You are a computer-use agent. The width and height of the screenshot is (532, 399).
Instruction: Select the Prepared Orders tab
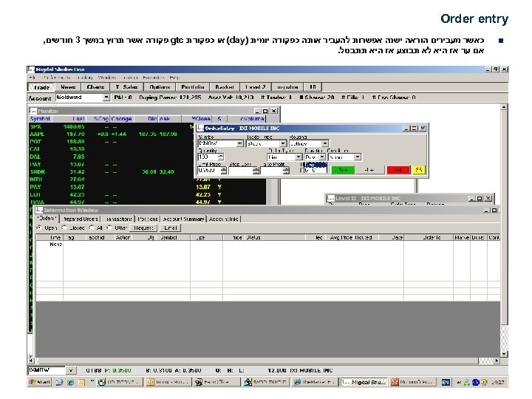click(81, 219)
